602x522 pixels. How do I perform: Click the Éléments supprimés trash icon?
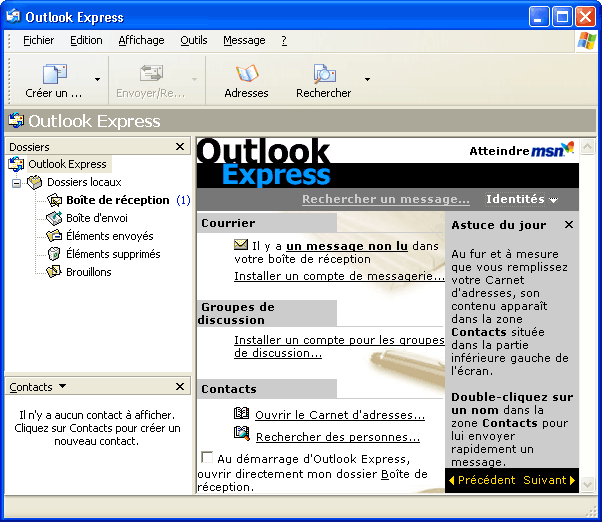(x=54, y=253)
